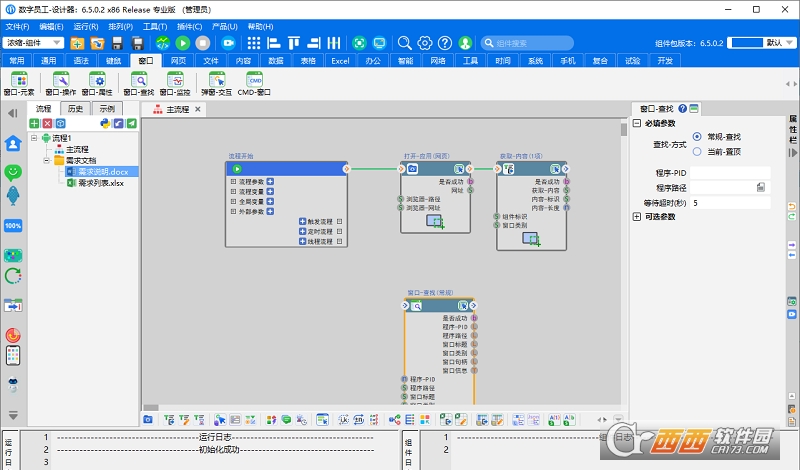Viewport: 800px width, 470px height.
Task: Click the new project folder icon
Action: coord(77,43)
